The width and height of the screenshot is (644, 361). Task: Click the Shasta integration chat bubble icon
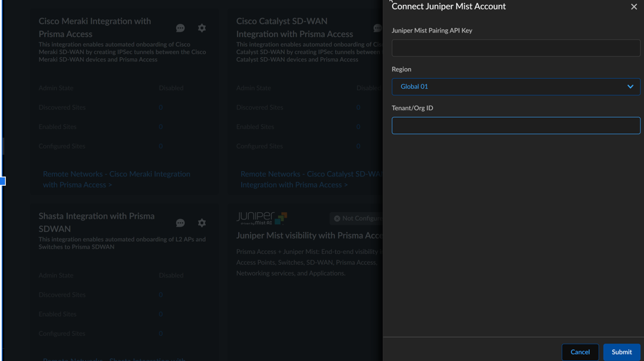pos(180,223)
